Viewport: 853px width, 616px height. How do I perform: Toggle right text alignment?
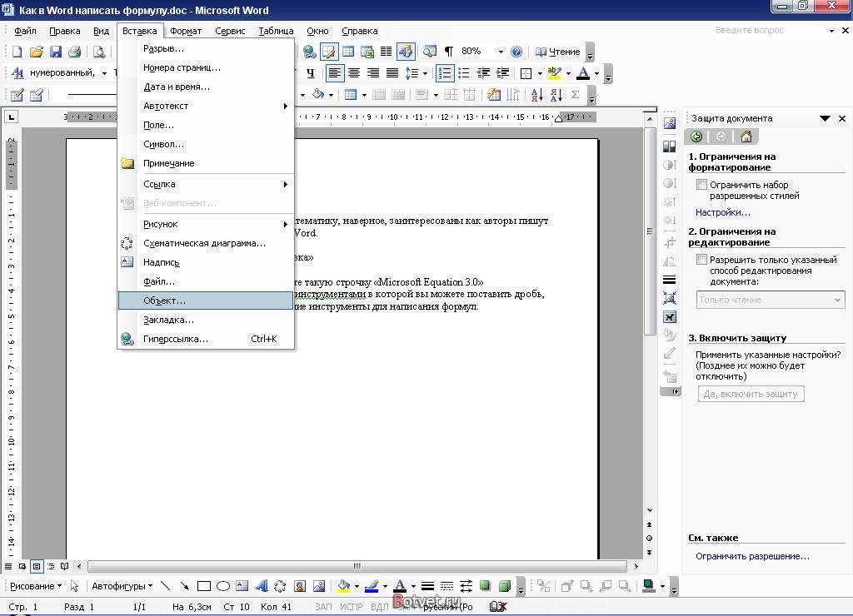pyautogui.click(x=373, y=73)
